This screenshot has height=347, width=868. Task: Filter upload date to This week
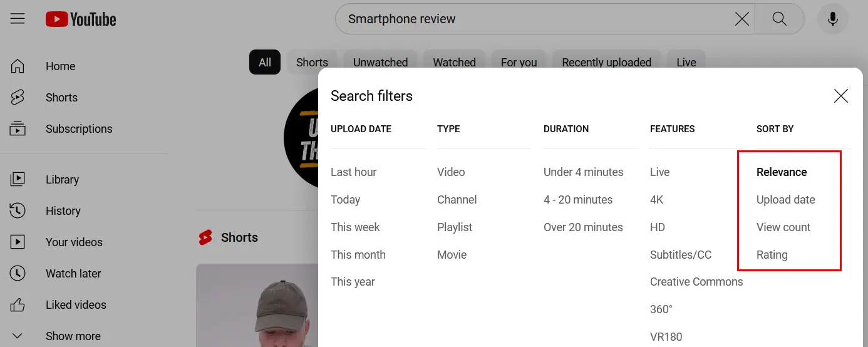(x=355, y=227)
